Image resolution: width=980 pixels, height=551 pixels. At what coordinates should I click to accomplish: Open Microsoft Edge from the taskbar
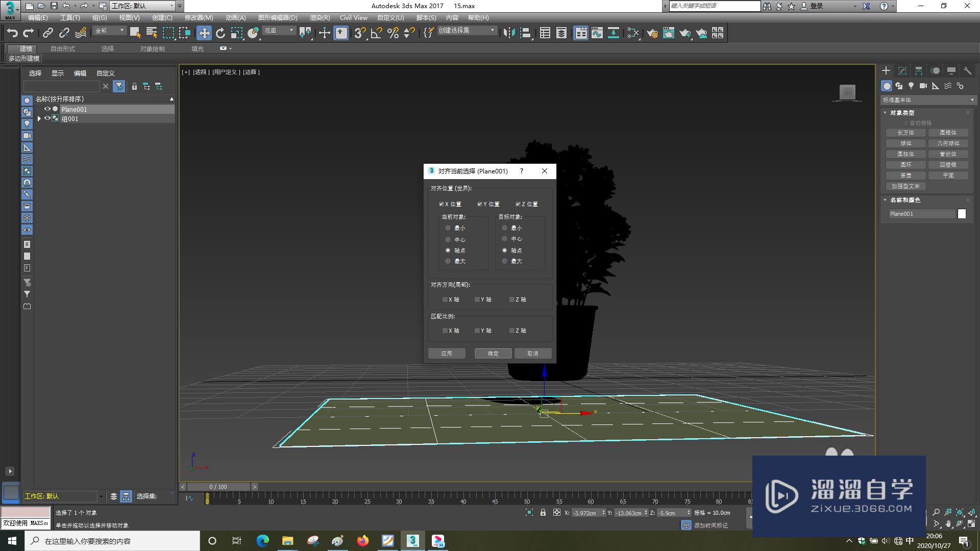click(x=263, y=541)
